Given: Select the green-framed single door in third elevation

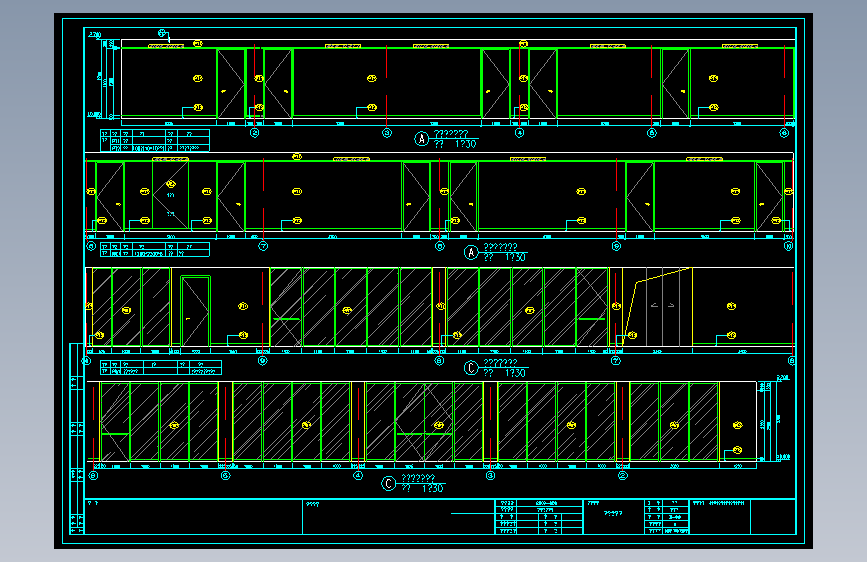Looking at the screenshot, I should pyautogui.click(x=196, y=311).
